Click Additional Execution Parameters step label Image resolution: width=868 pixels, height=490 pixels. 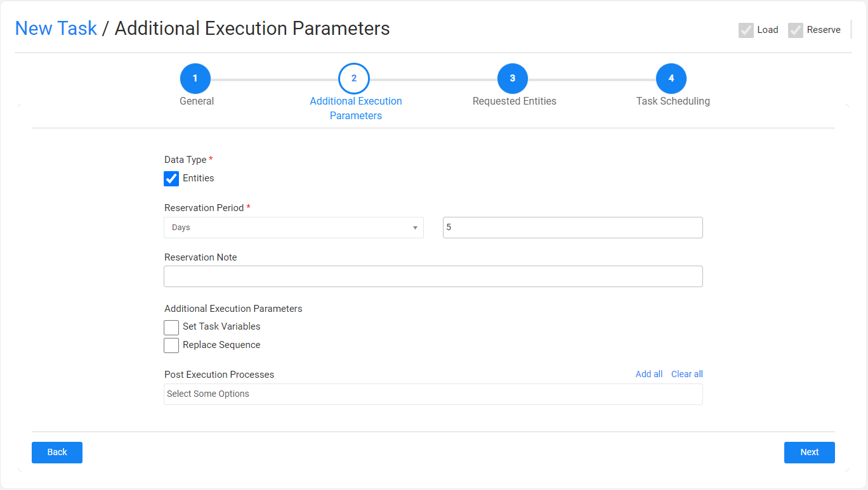[356, 108]
